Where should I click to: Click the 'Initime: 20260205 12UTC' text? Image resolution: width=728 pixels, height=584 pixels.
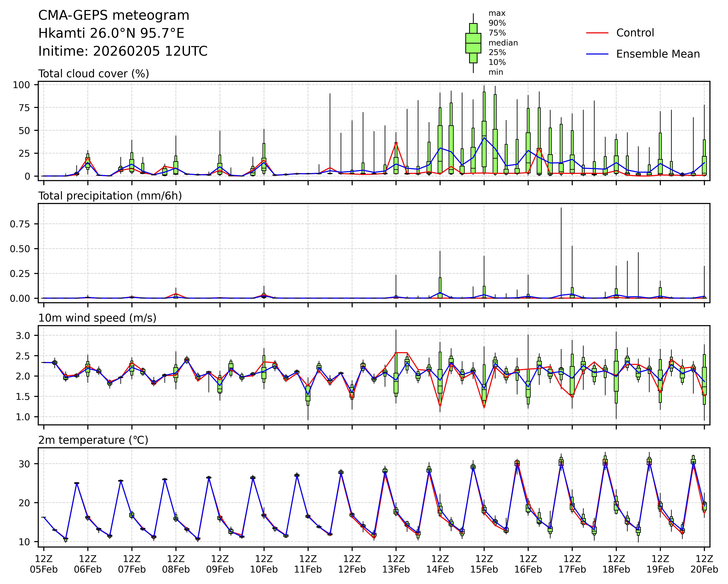(x=123, y=51)
